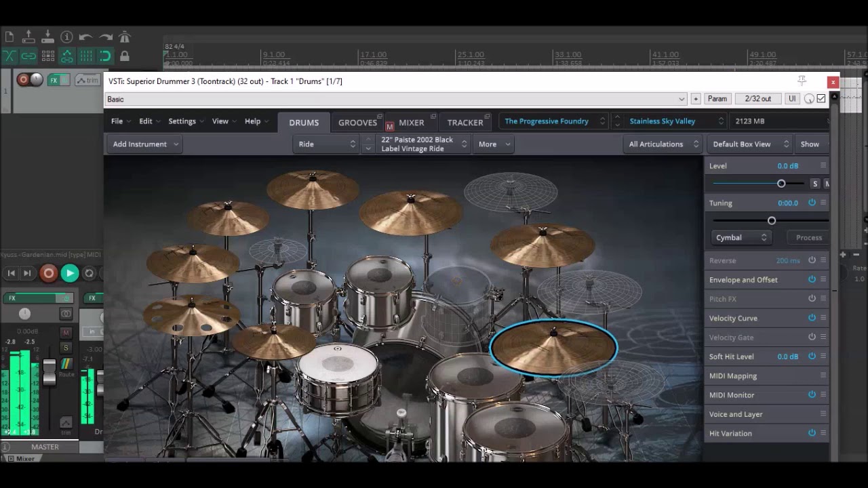868x488 pixels.
Task: Toggle snap magnet icon
Action: [105, 56]
